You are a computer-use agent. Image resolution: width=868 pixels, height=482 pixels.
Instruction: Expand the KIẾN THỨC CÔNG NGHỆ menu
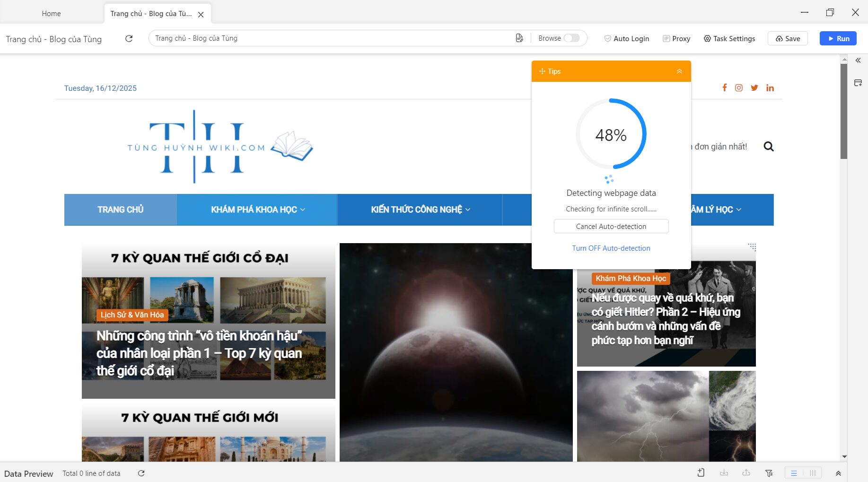coord(420,210)
